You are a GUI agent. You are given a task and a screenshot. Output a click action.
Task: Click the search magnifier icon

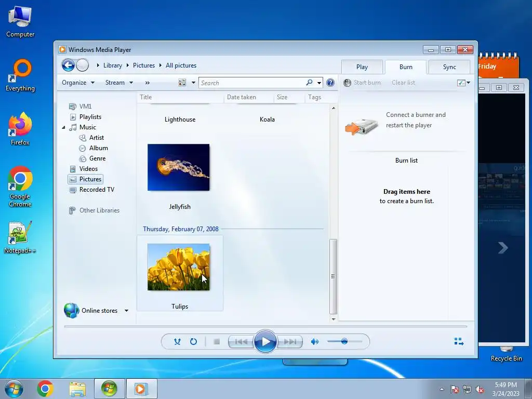point(309,83)
